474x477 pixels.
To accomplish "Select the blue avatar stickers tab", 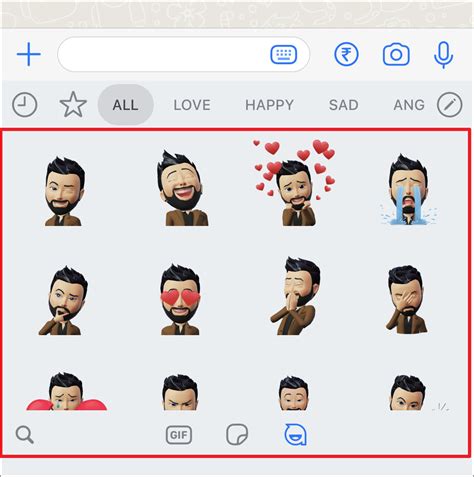I will 295,435.
